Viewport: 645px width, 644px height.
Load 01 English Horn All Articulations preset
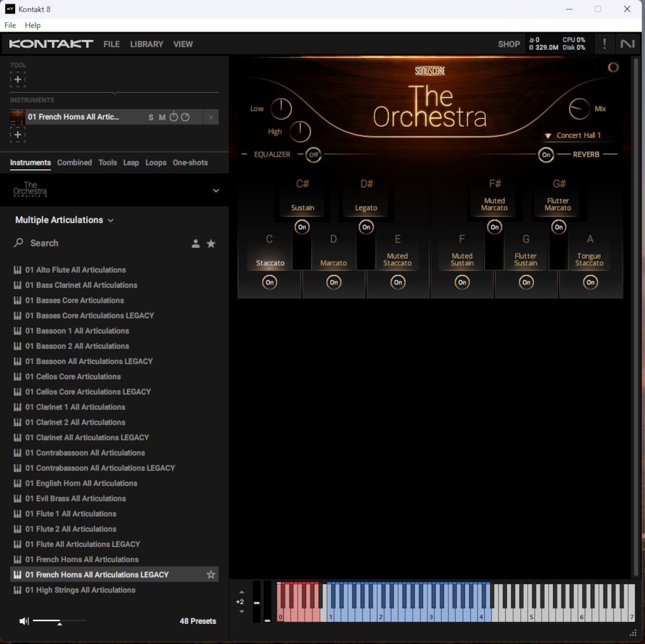(x=114, y=483)
